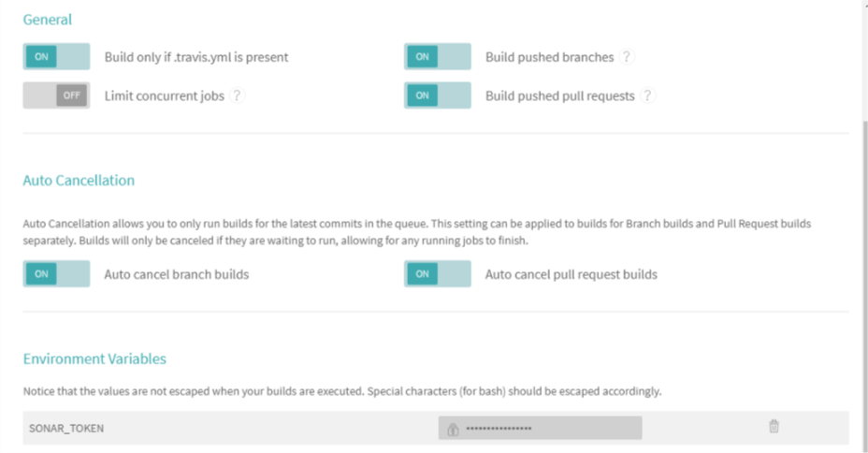Switch off Auto cancel pull request builds

(438, 273)
